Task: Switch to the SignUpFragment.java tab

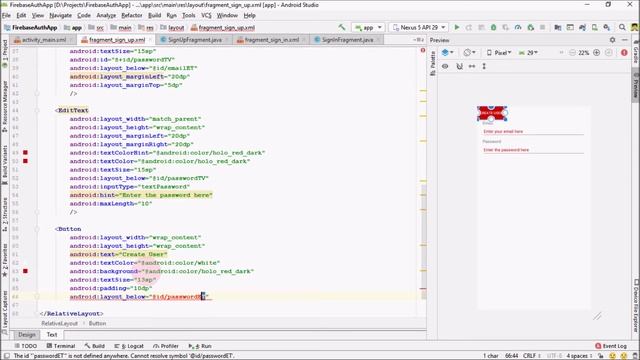Action: tap(195, 40)
